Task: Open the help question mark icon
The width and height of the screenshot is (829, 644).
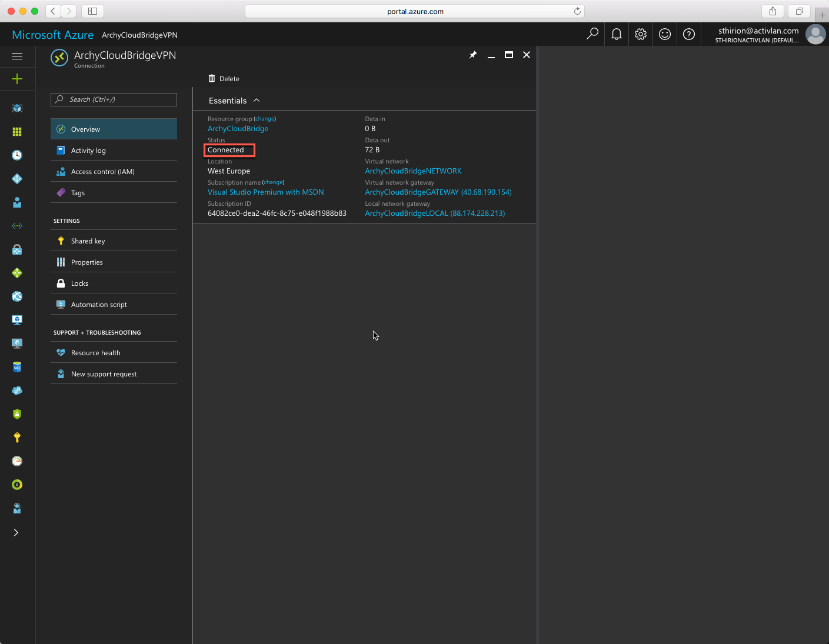Action: (689, 34)
